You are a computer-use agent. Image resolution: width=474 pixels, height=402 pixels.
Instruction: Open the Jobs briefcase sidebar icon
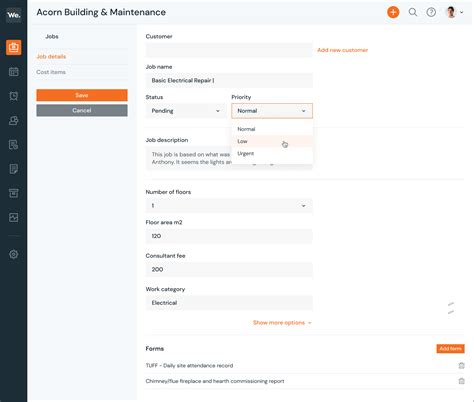(14, 47)
